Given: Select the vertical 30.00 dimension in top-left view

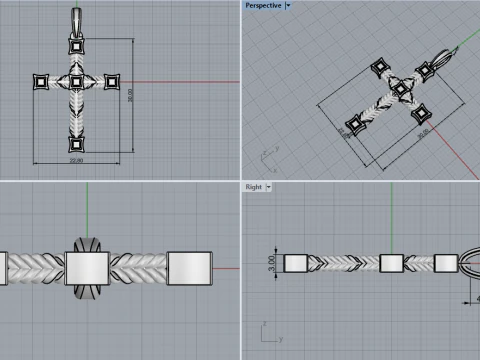Looking at the screenshot, I should (x=130, y=95).
